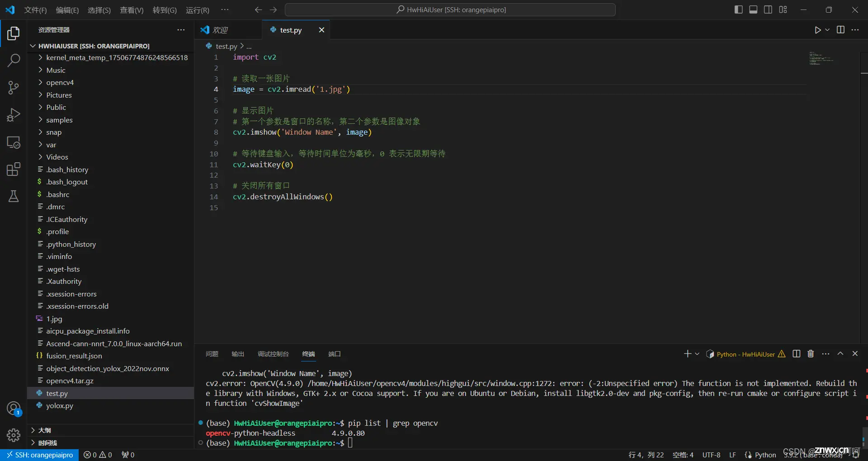Navigate forward with the right arrow
This screenshot has width=868, height=461.
coord(273,9)
